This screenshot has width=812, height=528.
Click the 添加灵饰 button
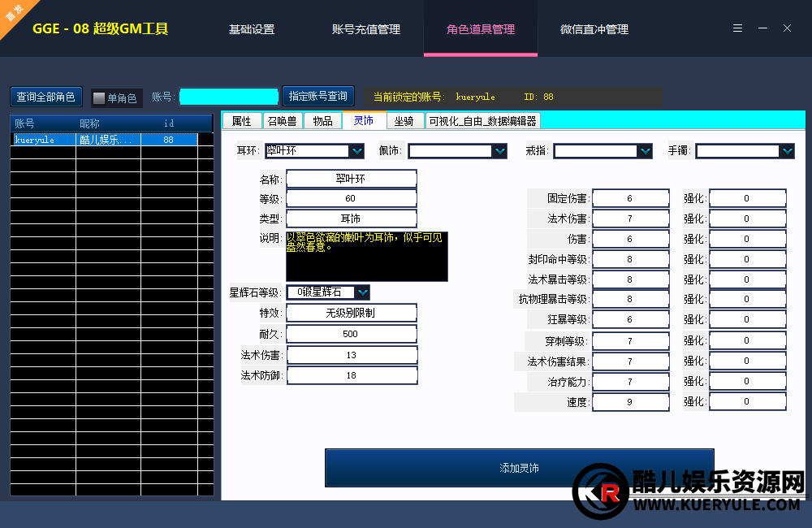click(519, 469)
